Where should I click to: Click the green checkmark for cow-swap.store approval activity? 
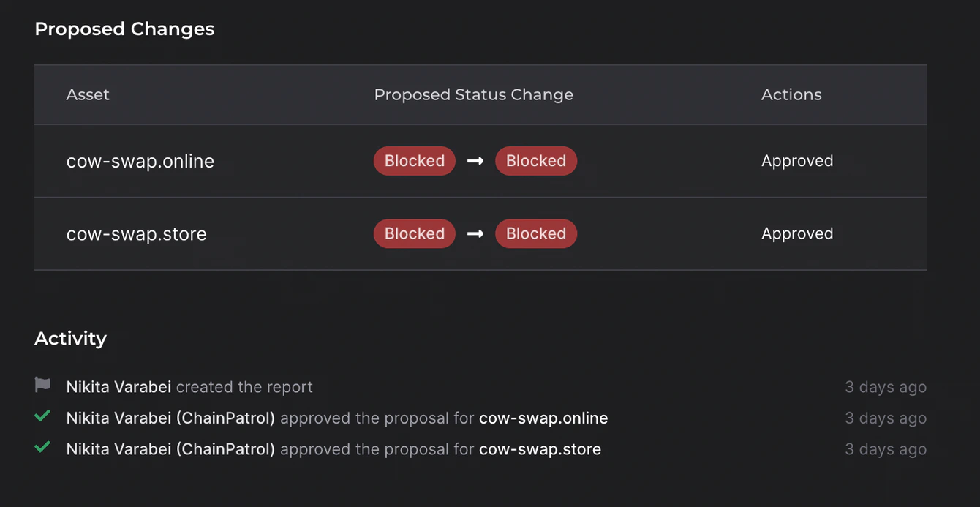(42, 447)
